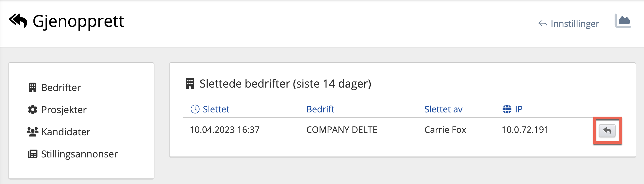Image resolution: width=644 pixels, height=184 pixels.
Task: Click the COMPANY DELTE row entry
Action: click(x=341, y=130)
